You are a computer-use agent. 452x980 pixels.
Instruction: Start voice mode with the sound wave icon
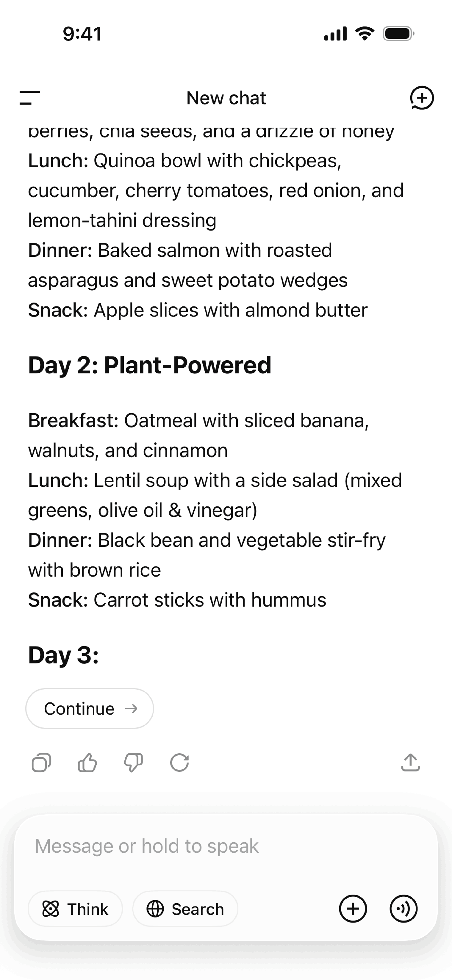(404, 908)
